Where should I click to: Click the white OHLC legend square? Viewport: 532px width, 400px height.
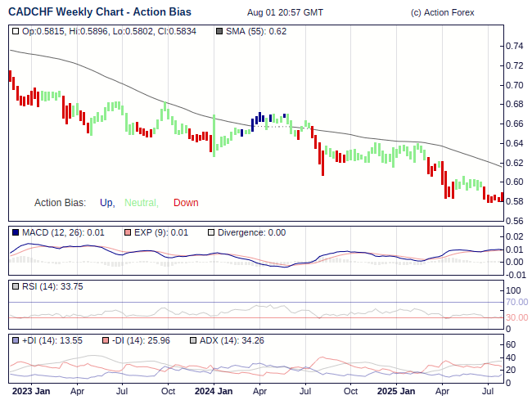(x=16, y=31)
